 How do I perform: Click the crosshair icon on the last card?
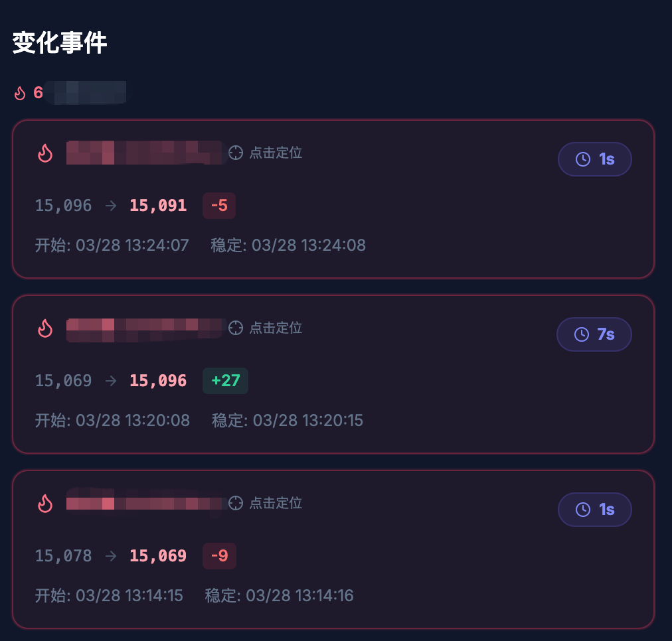[236, 503]
